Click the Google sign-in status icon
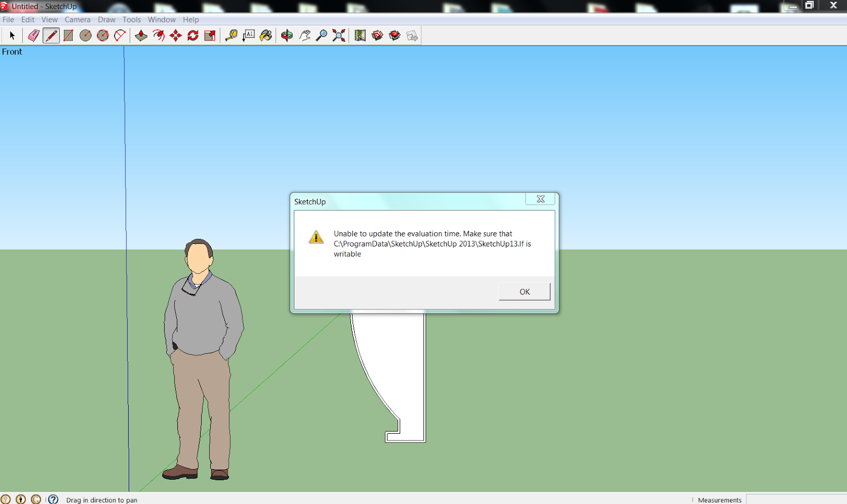Viewport: 847px width, 504px height. pos(36,499)
